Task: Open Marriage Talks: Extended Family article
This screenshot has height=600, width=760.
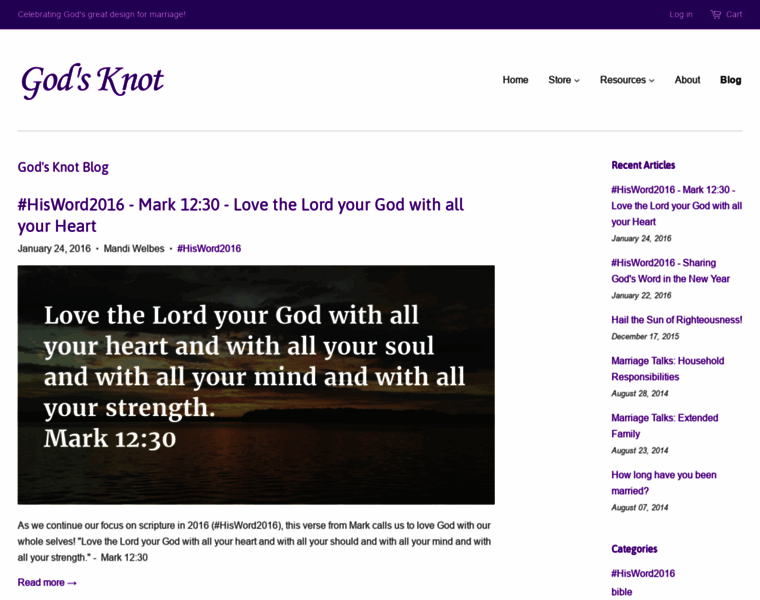Action: tap(665, 426)
